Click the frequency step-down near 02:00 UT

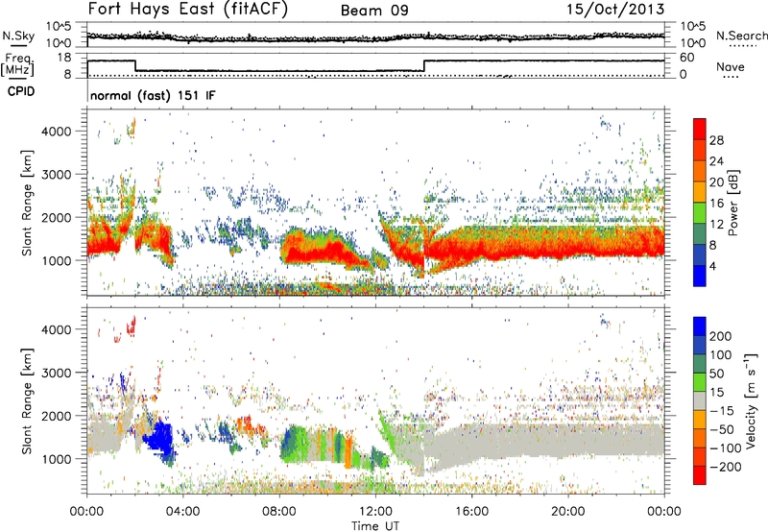click(x=135, y=65)
